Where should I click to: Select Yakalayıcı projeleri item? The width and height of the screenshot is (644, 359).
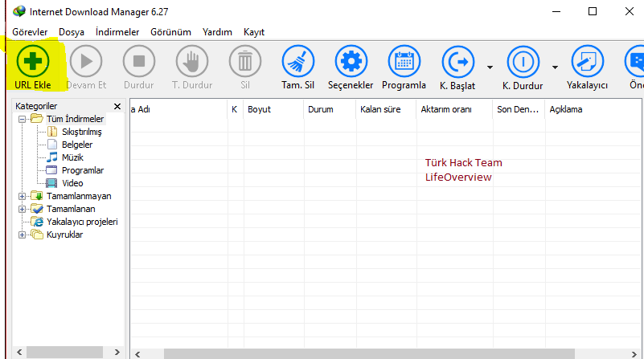tap(82, 222)
